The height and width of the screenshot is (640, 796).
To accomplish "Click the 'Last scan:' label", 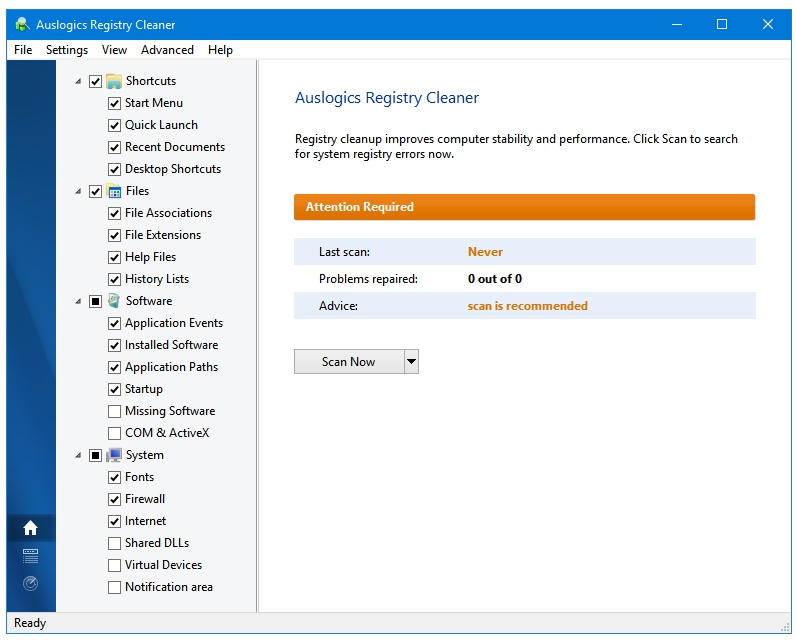I will pos(344,252).
